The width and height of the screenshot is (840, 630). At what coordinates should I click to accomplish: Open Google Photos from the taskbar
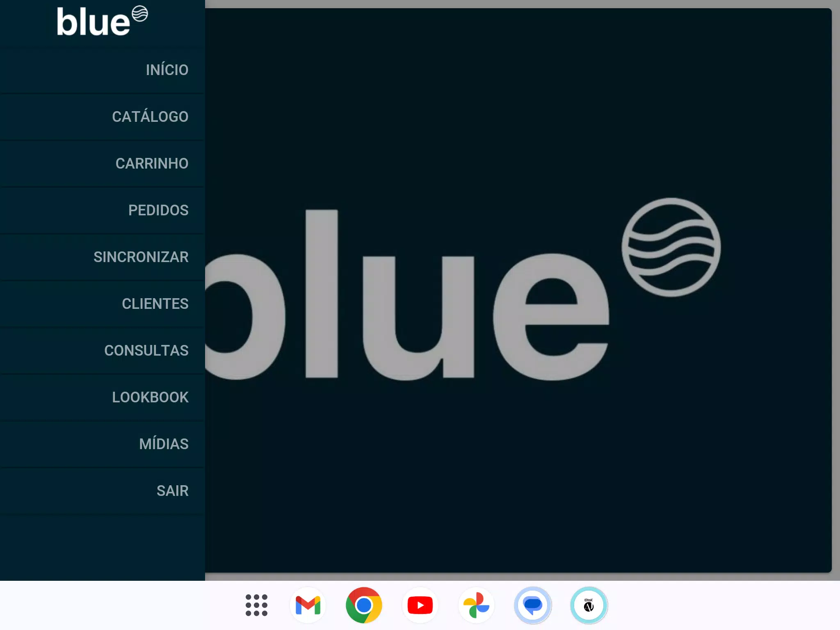pyautogui.click(x=476, y=605)
